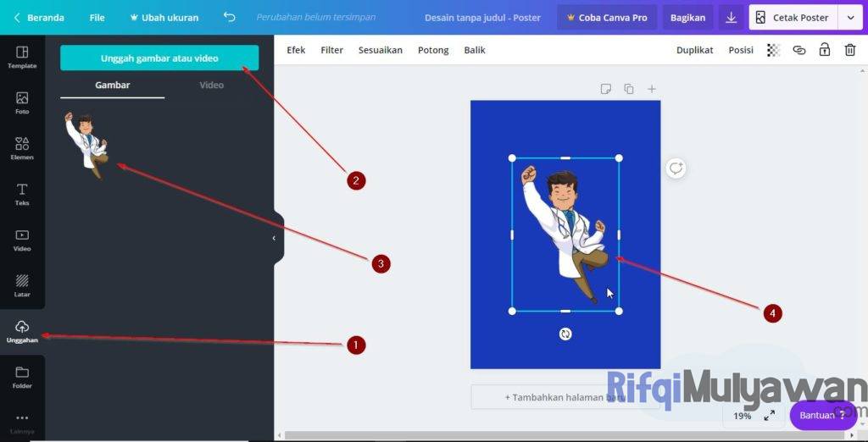
Task: Click the top-left resize handle
Action: (x=512, y=158)
